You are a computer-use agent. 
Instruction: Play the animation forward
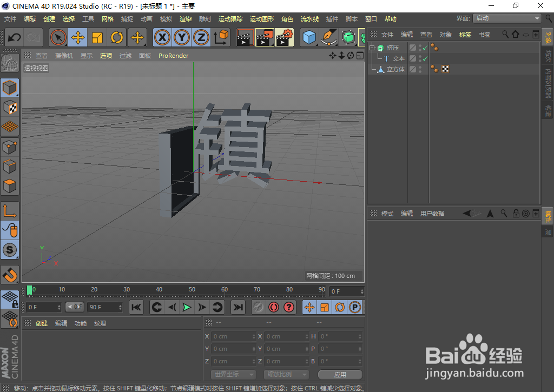[187, 307]
